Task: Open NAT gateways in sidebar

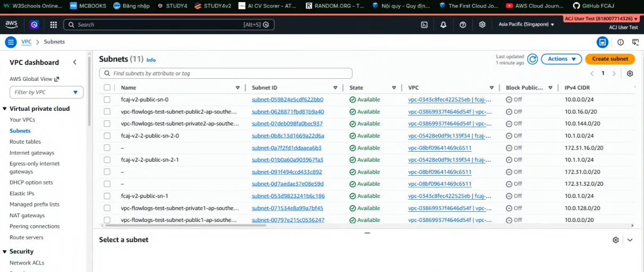Action: pyautogui.click(x=27, y=216)
